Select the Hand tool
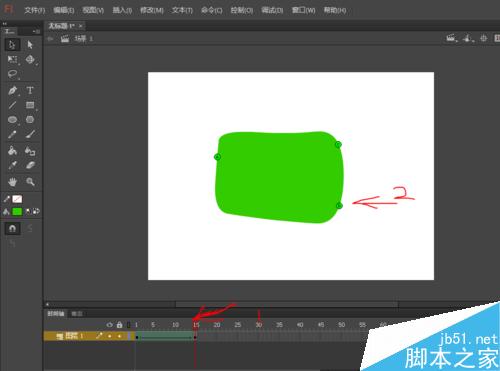The height and width of the screenshot is (371, 500). pos(12,182)
